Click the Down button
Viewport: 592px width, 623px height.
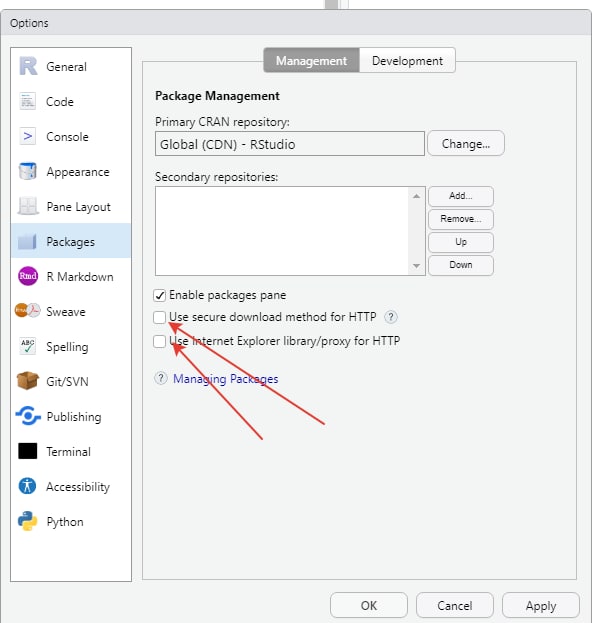461,265
